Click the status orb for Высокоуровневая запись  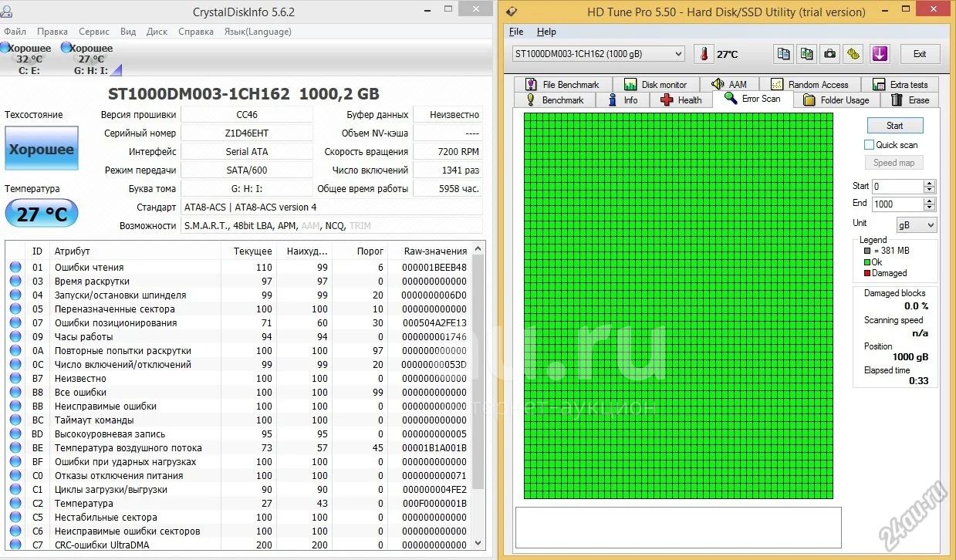[15, 434]
